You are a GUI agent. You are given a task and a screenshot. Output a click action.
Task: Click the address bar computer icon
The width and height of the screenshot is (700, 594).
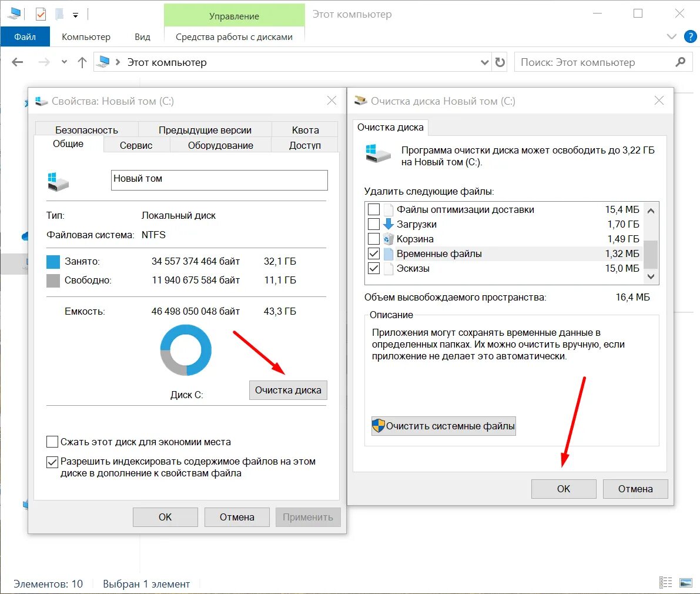click(x=103, y=62)
